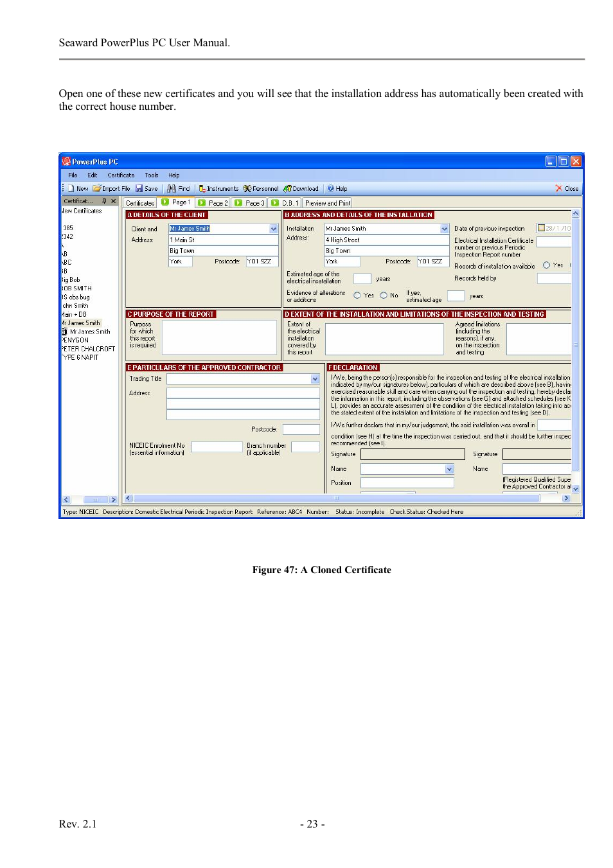The image size is (613, 868).
Task: Click the green arrow icon on Page 2 tab
Action: (202, 203)
